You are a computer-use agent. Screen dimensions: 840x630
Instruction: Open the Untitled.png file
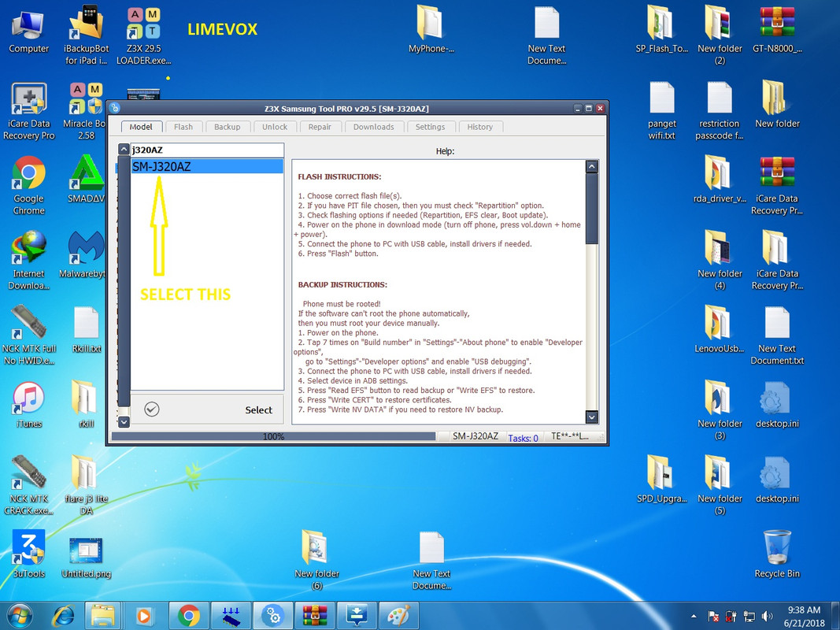pos(87,557)
